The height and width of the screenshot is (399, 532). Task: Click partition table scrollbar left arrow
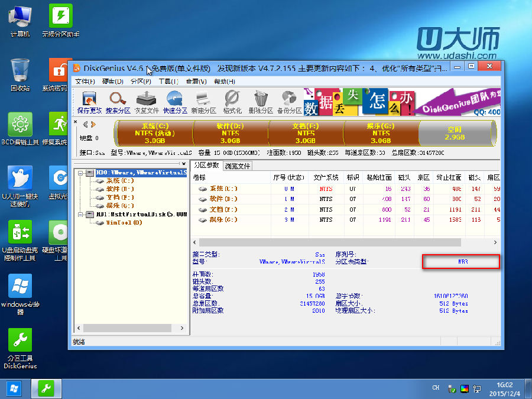click(x=194, y=242)
